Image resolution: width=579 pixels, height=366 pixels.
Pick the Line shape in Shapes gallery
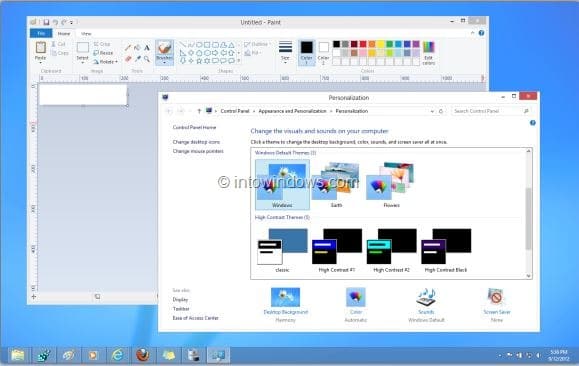tap(183, 45)
